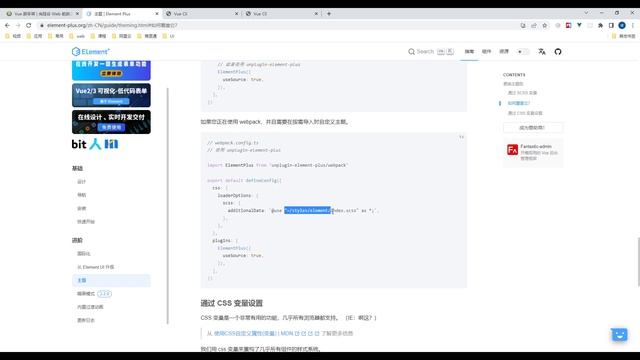Copy the webpack config code block
Image resolution: width=640 pixels, height=360 pixels.
tap(461, 137)
